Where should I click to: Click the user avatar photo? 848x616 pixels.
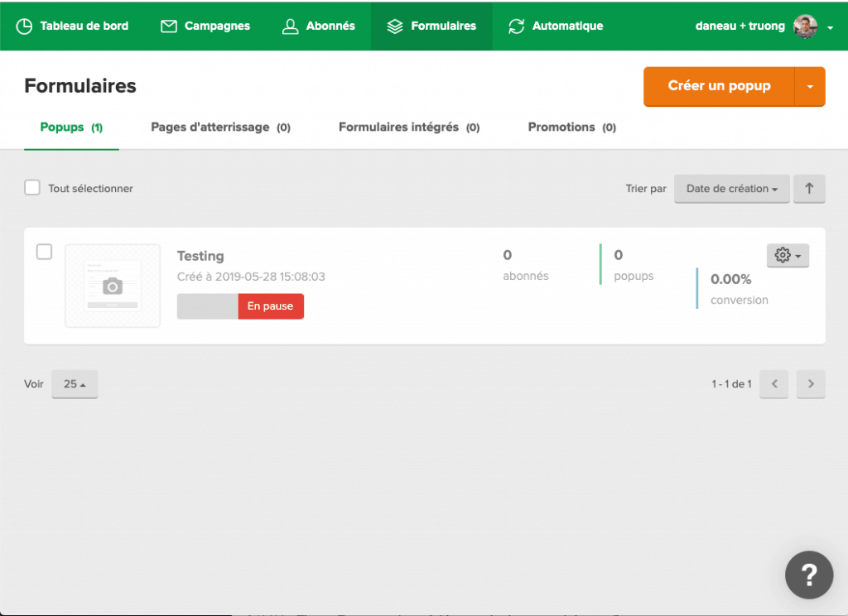point(805,26)
